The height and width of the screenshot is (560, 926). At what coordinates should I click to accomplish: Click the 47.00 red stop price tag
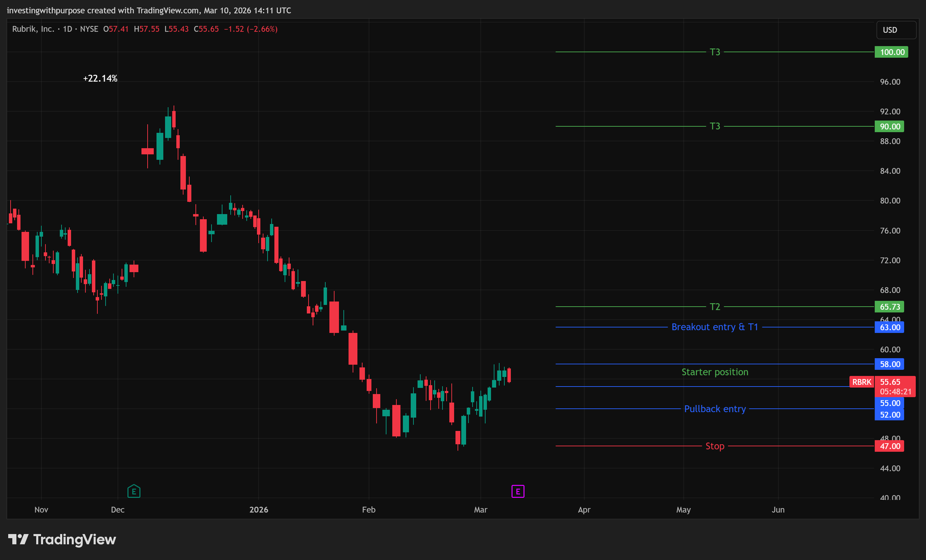tap(889, 446)
